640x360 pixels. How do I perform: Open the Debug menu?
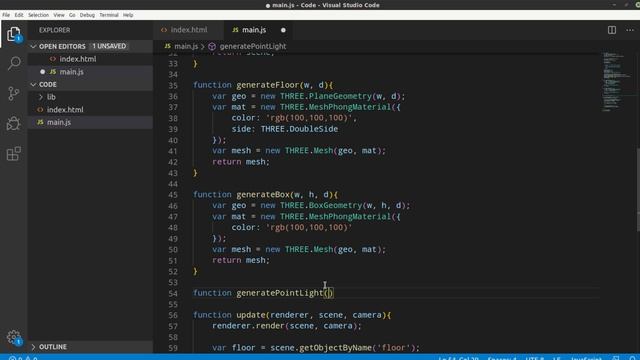(x=87, y=15)
